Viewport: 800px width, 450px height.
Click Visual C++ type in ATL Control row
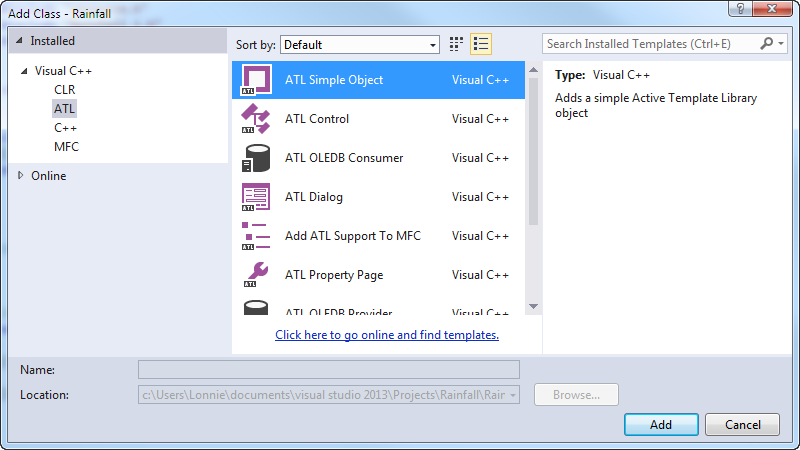tap(481, 119)
